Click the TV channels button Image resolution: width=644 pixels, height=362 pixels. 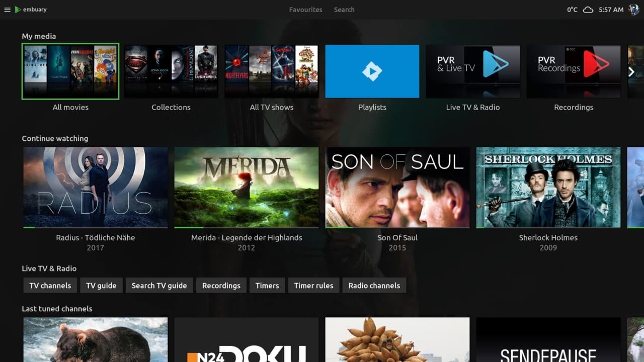50,286
